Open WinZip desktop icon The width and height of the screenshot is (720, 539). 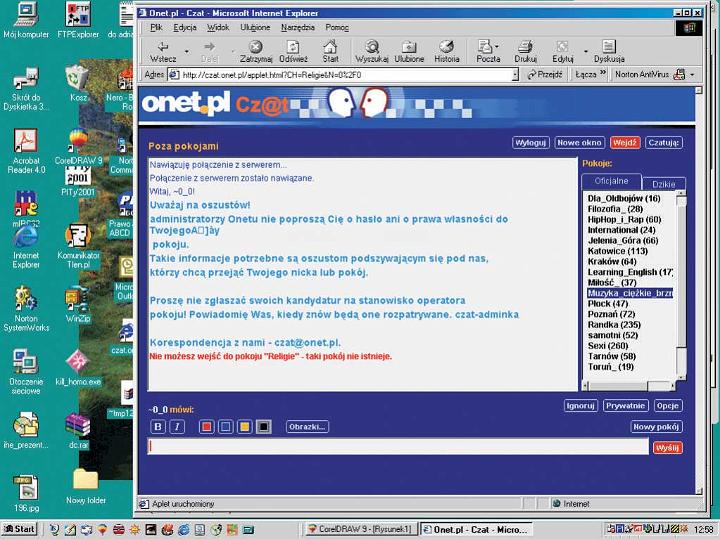78,304
